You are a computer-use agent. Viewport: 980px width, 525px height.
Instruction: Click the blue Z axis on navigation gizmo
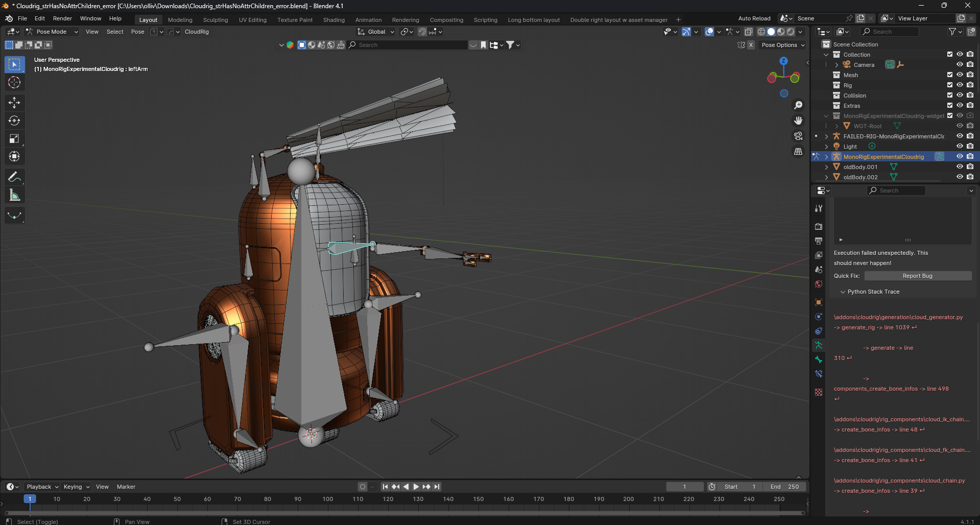[783, 61]
